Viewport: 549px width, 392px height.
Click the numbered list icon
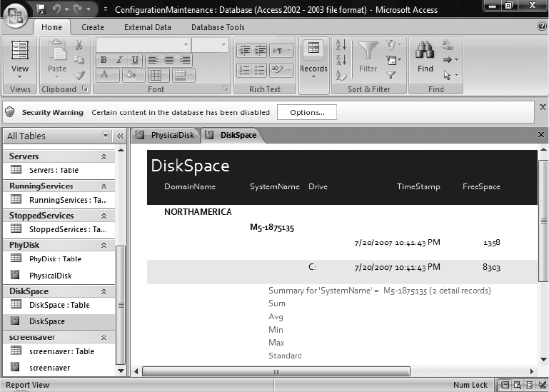click(244, 70)
